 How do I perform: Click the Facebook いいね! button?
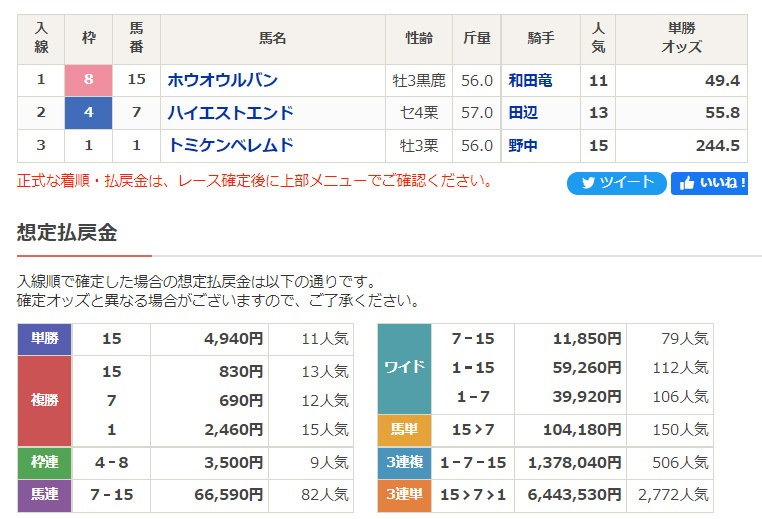710,183
